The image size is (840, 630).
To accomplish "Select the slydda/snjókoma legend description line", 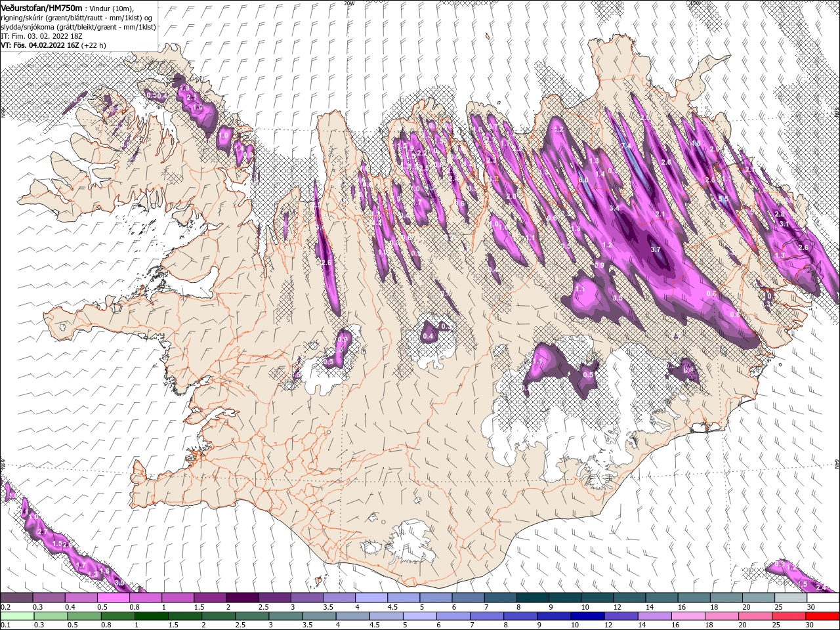I will 78,26.
